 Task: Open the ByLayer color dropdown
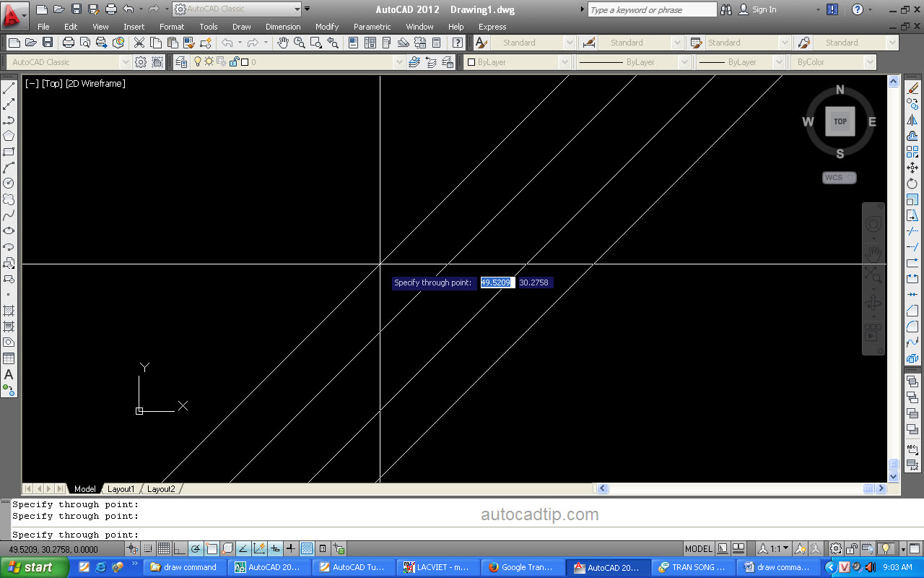click(517, 62)
